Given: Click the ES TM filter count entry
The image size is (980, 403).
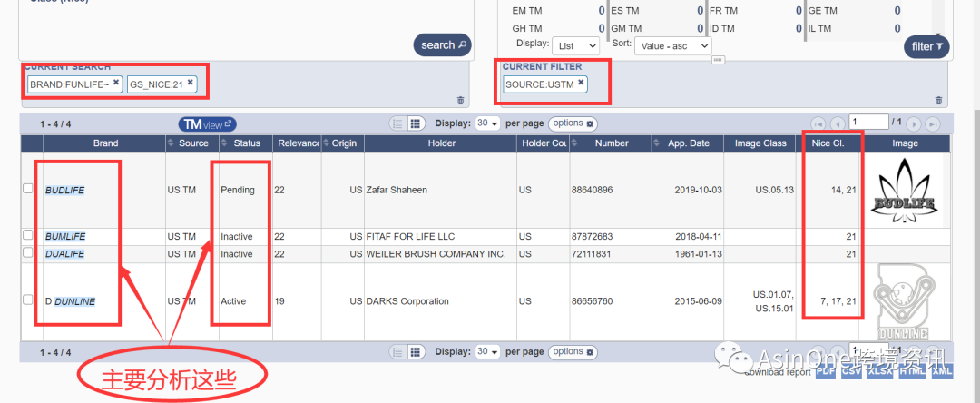Looking at the screenshot, I should [x=657, y=11].
